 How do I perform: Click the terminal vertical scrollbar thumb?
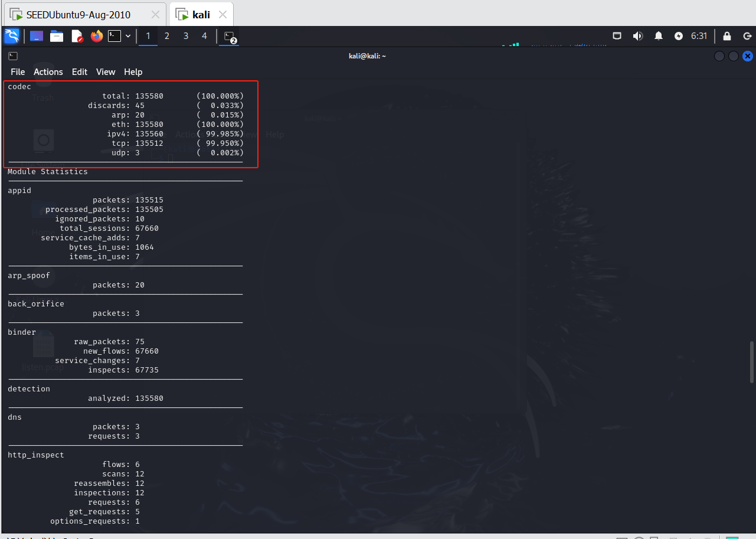[x=752, y=362]
